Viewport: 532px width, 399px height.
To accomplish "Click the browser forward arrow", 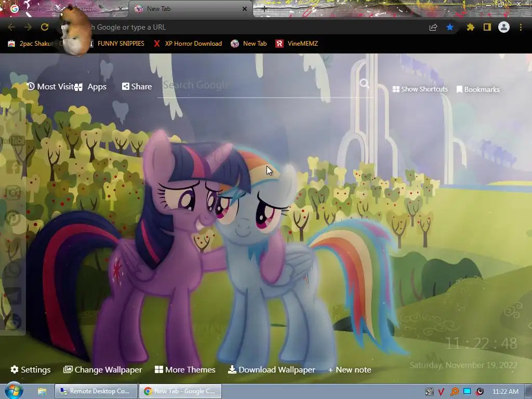I will (28, 27).
